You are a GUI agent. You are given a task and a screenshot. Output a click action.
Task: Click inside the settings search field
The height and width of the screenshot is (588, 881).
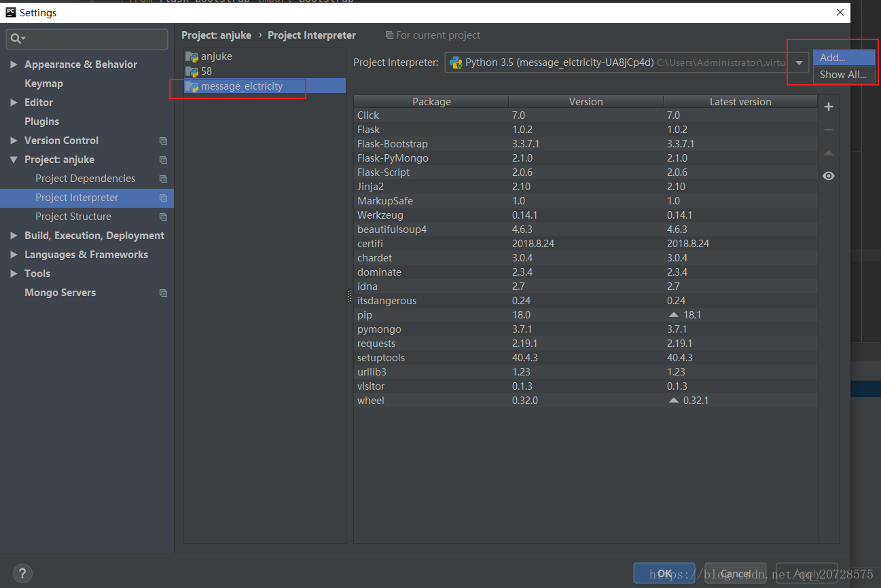pos(88,39)
